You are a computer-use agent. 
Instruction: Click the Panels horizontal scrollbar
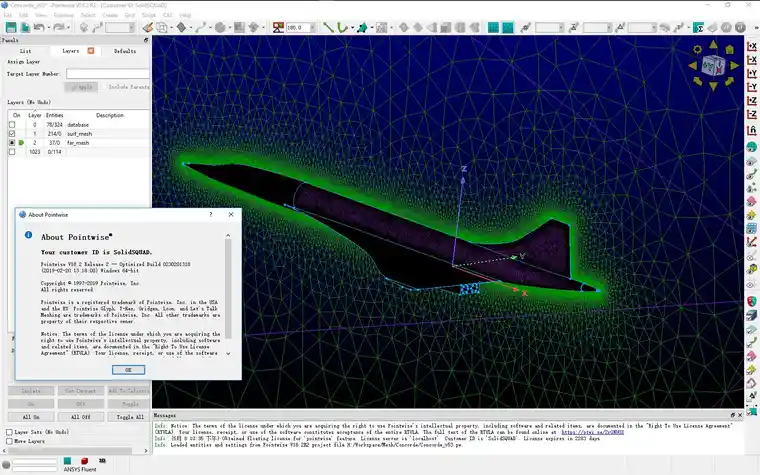pos(71,451)
